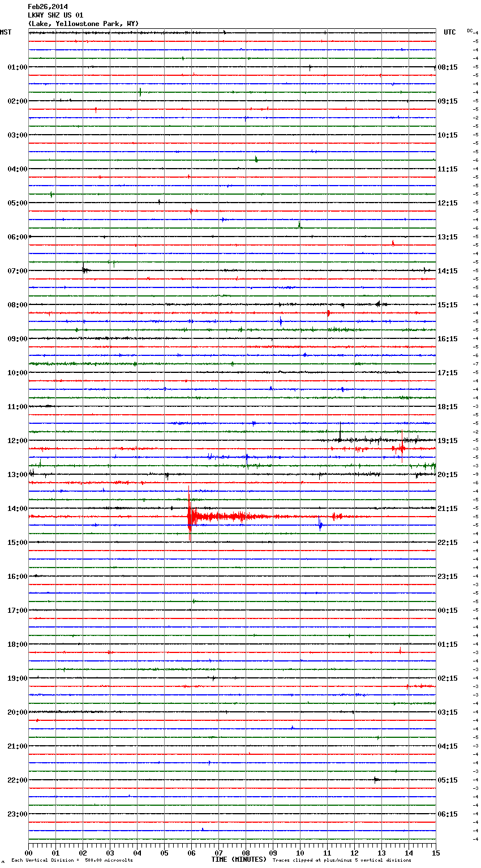This screenshot has width=481, height=868.
Task: Click the 02:15 UTC time label
Action: 448,678
